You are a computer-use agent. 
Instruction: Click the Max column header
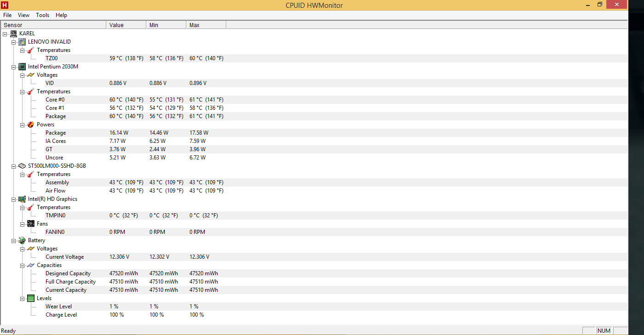(206, 25)
